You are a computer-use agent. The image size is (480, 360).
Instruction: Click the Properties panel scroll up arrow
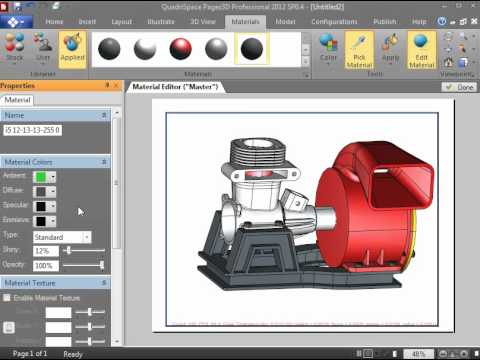[117, 113]
